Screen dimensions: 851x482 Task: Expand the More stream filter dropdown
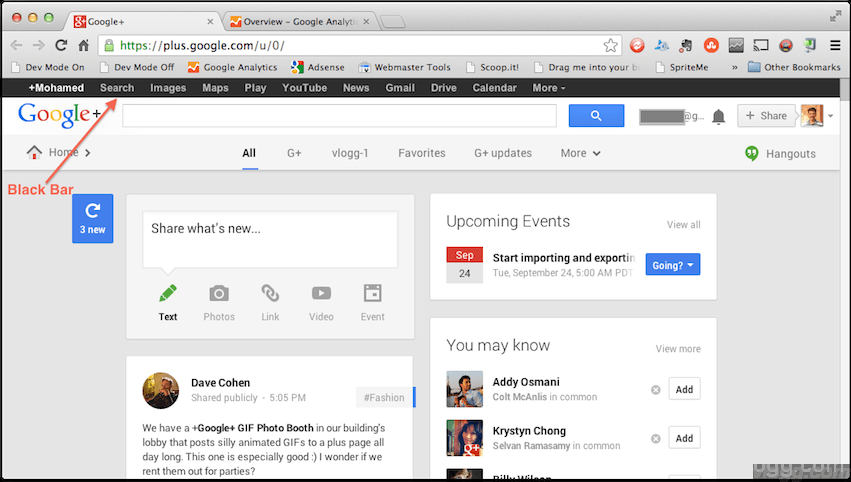(x=580, y=153)
